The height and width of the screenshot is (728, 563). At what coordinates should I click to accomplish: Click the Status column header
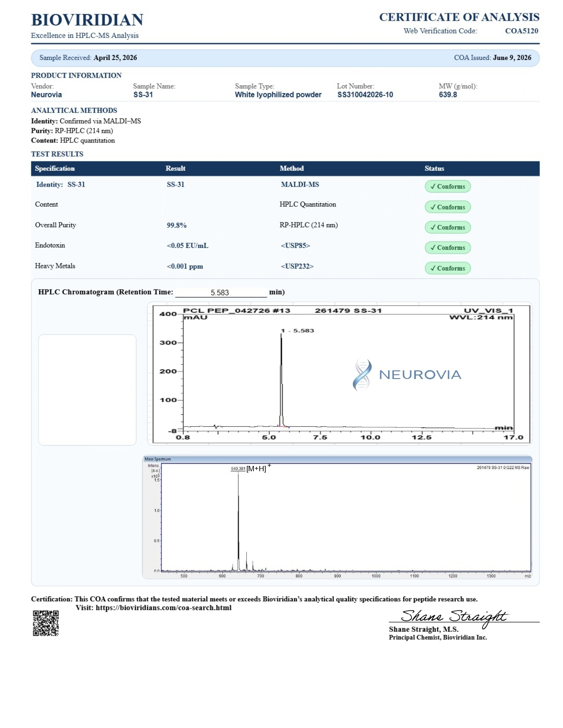[x=434, y=169]
